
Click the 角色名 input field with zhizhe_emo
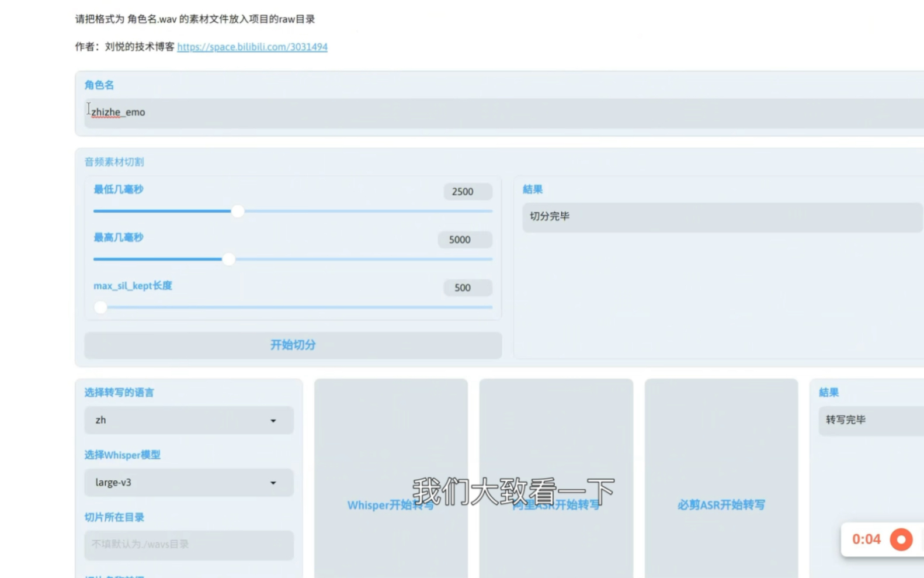(504, 112)
